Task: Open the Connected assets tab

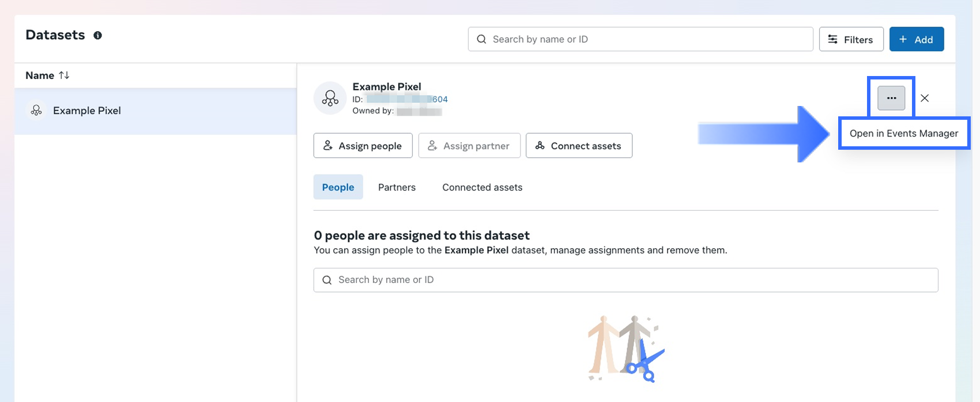Action: (482, 187)
